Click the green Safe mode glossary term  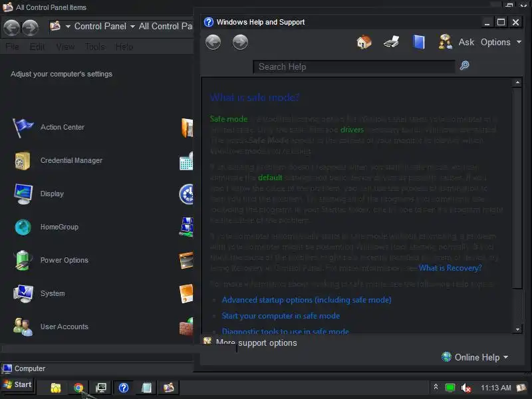tap(229, 119)
